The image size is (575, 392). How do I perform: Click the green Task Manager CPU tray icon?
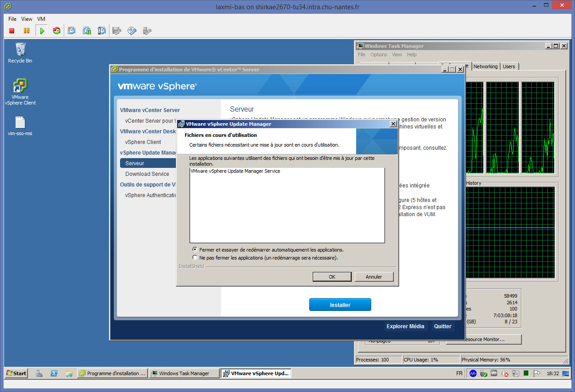coord(526,373)
